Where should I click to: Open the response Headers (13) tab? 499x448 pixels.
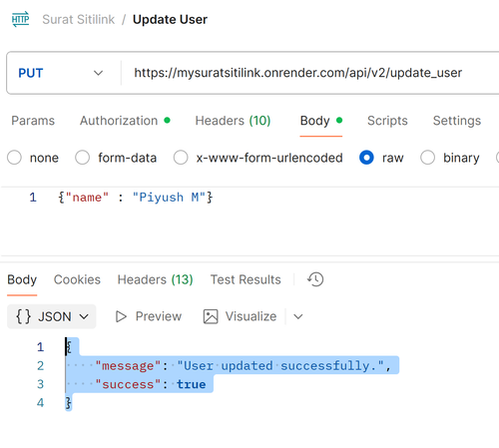coord(156,279)
